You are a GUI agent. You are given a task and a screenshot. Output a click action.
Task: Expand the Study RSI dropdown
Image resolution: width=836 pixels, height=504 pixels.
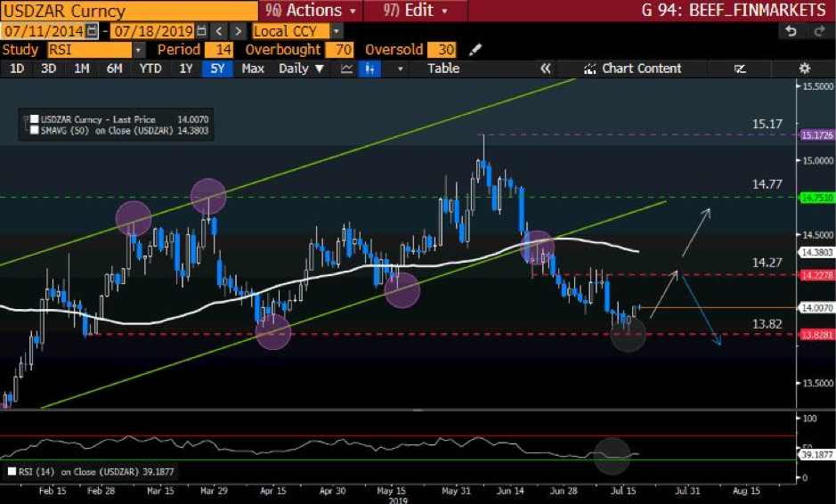(x=138, y=50)
